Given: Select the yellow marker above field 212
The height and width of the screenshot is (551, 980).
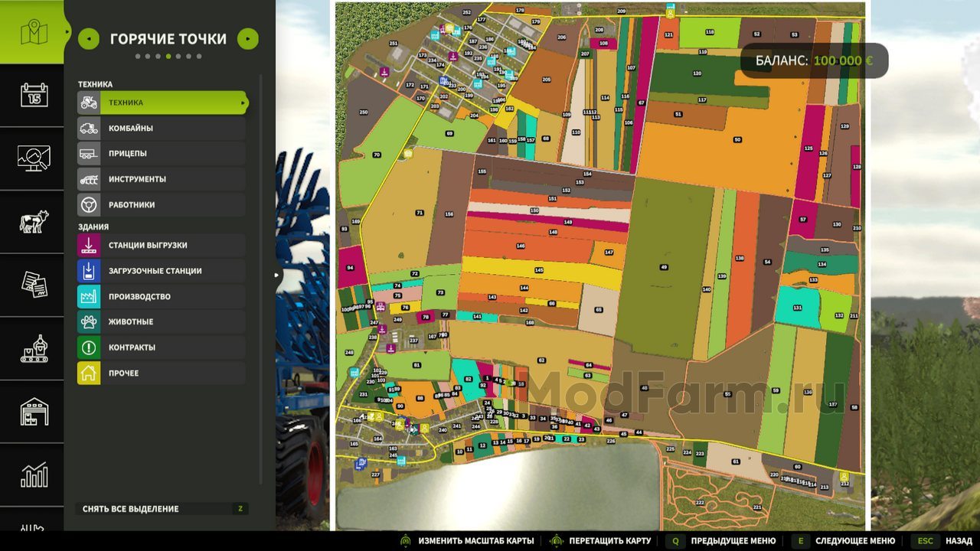Looking at the screenshot, I should point(844,476).
